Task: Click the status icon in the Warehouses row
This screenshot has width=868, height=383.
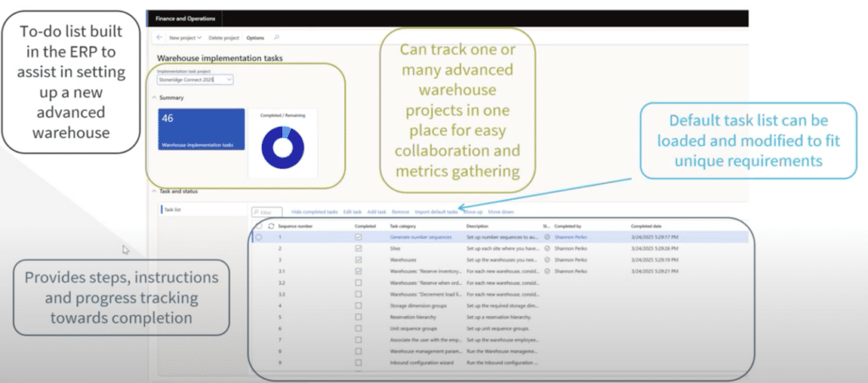Action: 547,260
